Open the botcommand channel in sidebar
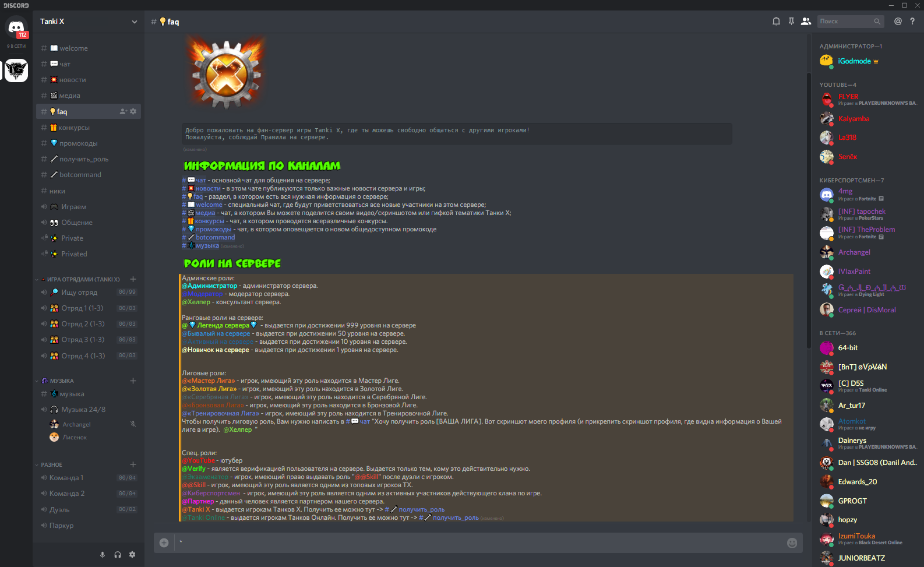924x567 pixels. 89,175
